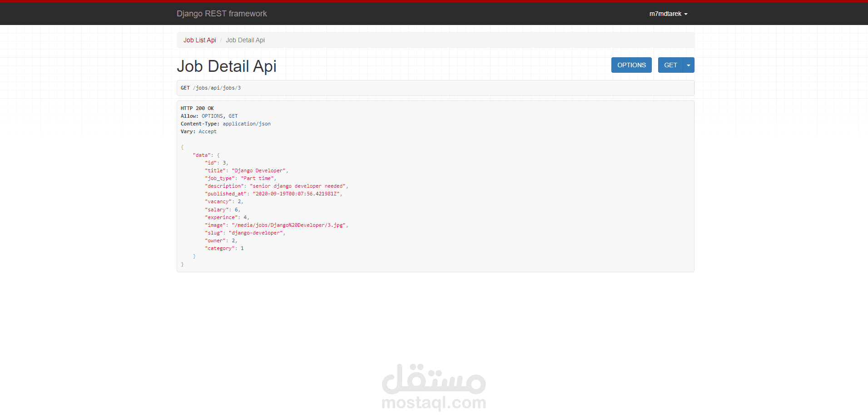Click the "experince": 4 line
This screenshot has height=420, width=868.
pyautogui.click(x=227, y=217)
